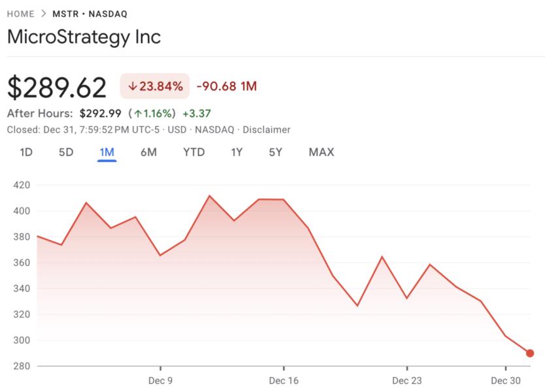Show year-to-date YTD chart

(x=194, y=152)
